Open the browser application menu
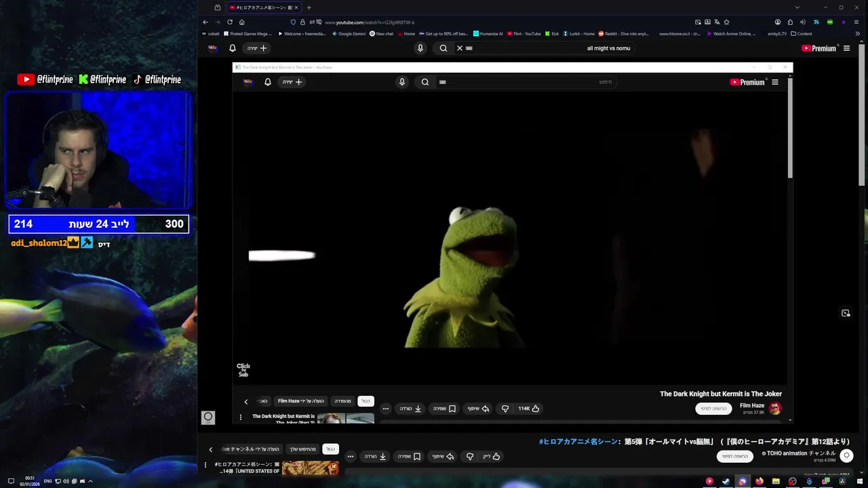This screenshot has width=868, height=488. pos(856,22)
